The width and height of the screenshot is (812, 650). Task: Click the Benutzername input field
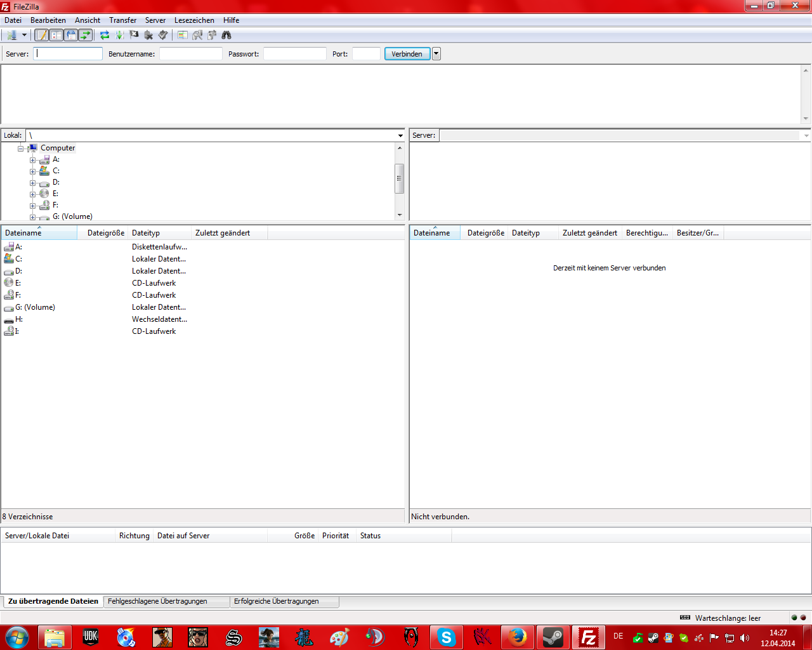pyautogui.click(x=190, y=54)
